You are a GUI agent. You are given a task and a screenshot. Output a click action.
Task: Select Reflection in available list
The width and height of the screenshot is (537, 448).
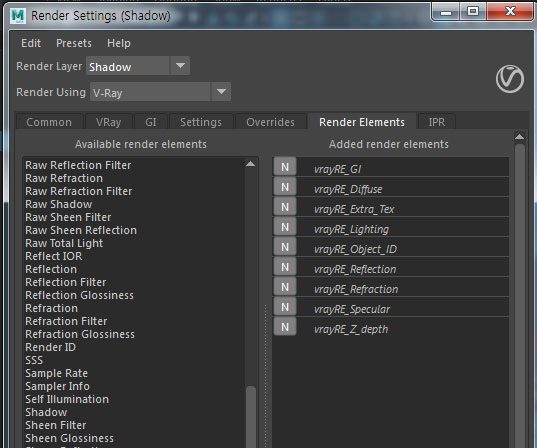pyautogui.click(x=51, y=269)
